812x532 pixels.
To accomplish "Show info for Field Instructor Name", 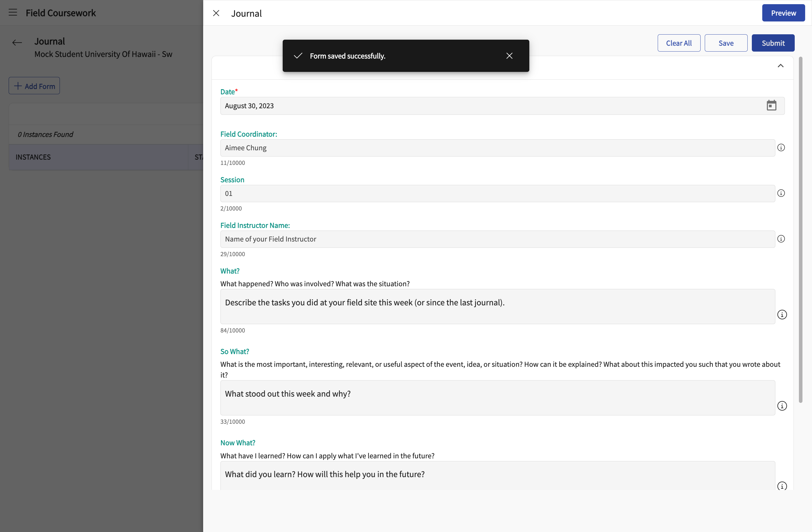I will coord(781,239).
